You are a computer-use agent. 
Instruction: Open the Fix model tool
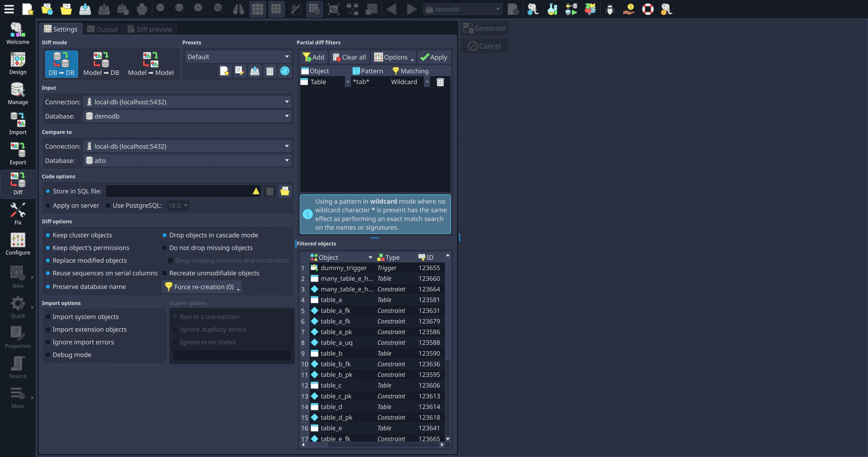(18, 214)
